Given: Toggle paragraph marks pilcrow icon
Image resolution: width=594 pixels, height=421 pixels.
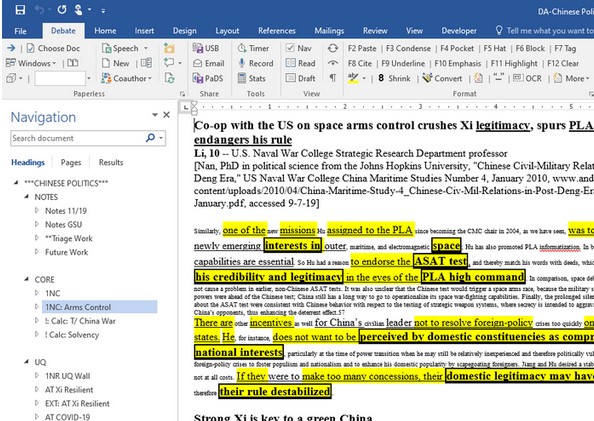Looking at the screenshot, I should pos(333,78).
